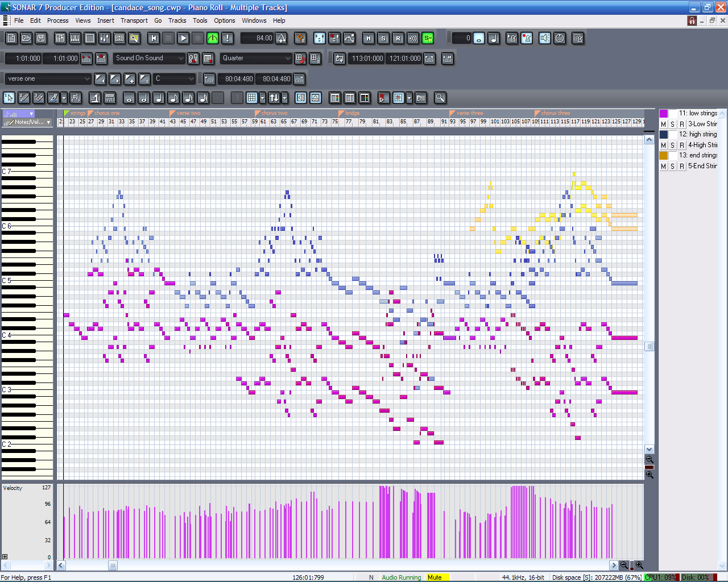Toggle global Record arm (R) button

point(398,38)
